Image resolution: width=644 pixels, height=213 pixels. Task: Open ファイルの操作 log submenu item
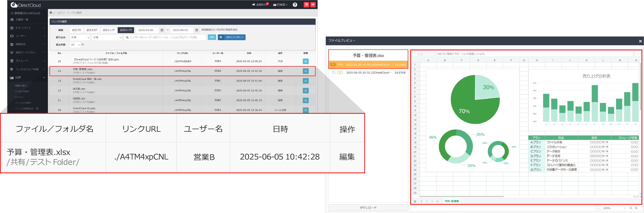tap(23, 103)
